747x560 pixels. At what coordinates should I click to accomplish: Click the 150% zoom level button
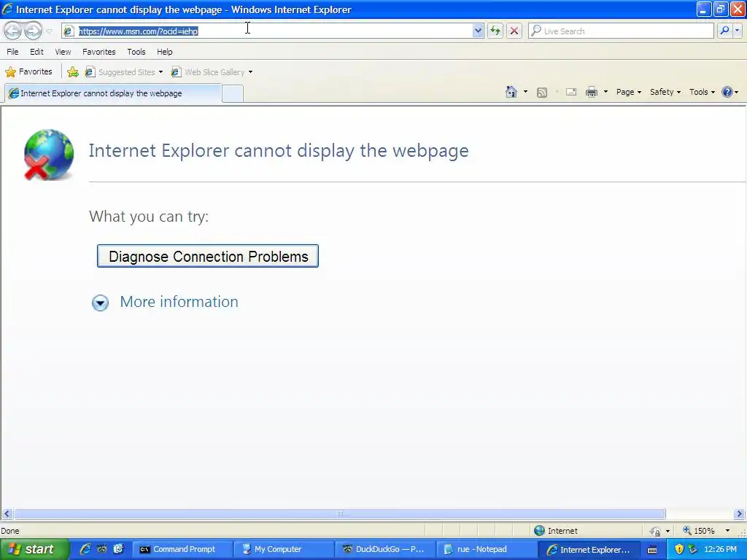[698, 531]
